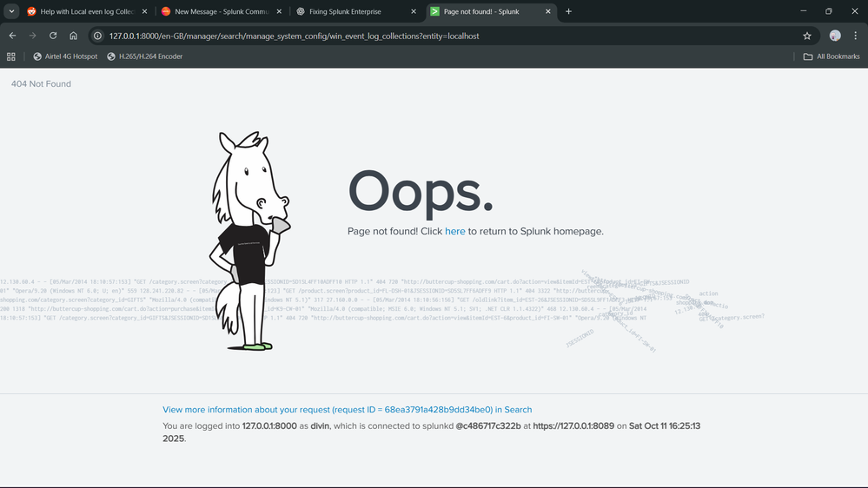
Task: Click the address bar URL field
Action: click(434, 36)
